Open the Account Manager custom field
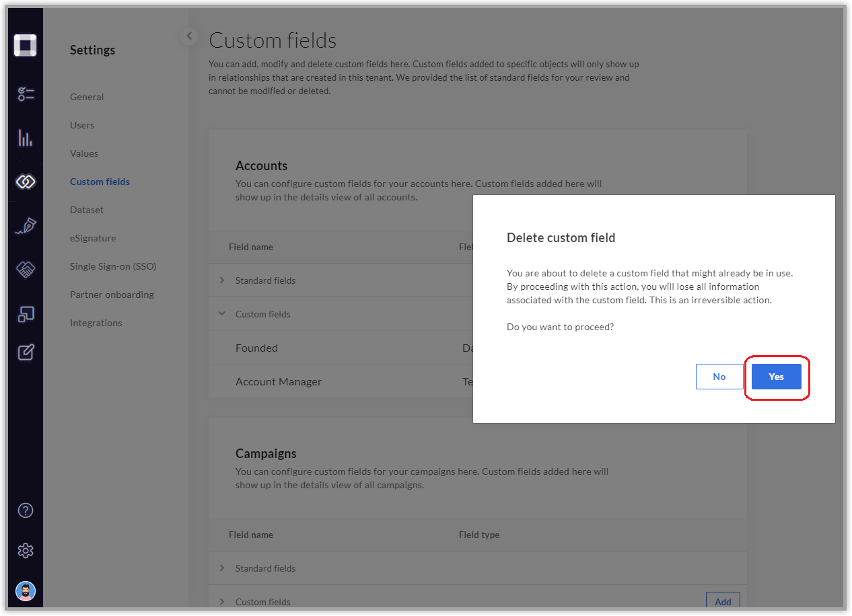Viewport: 852px width, 616px height. (x=279, y=381)
